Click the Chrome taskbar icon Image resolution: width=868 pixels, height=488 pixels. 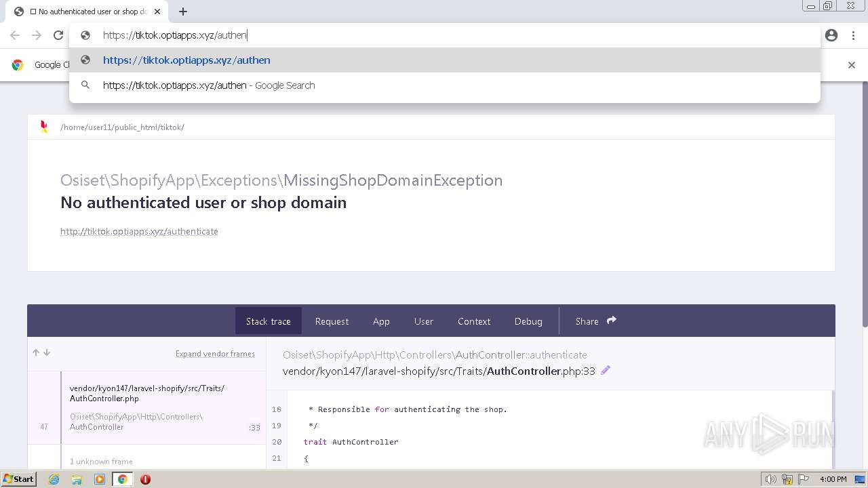pos(123,479)
